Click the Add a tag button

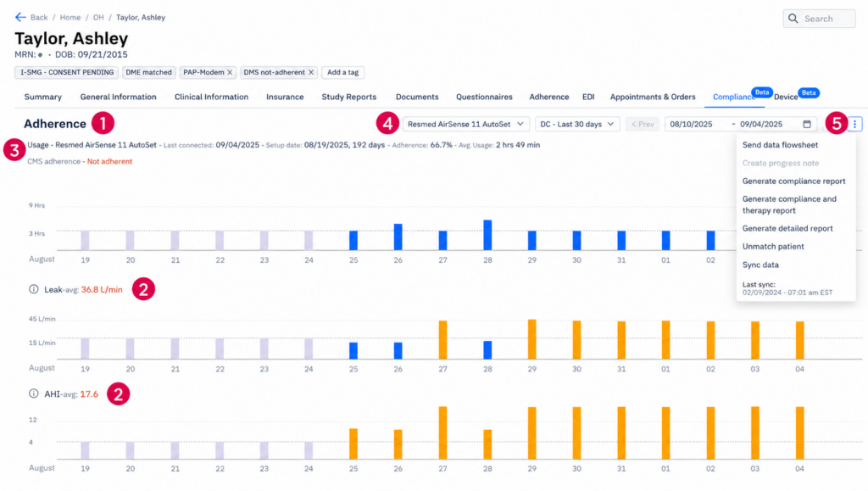point(342,73)
